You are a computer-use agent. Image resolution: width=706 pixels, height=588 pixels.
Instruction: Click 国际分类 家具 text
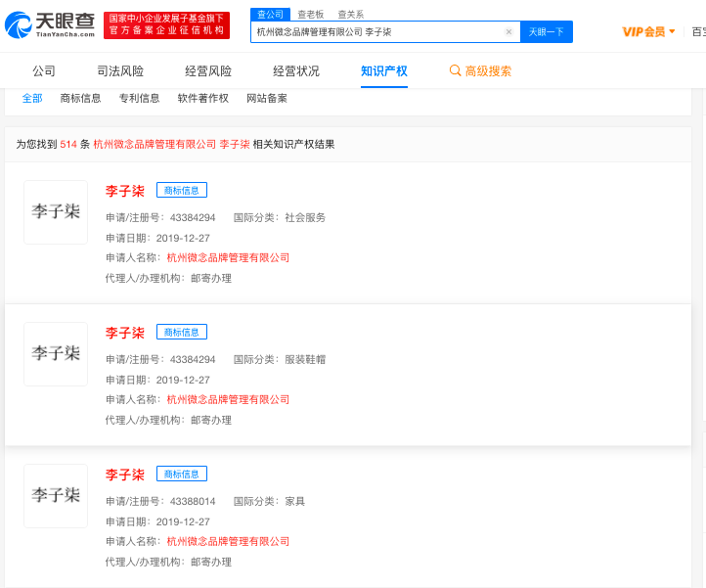click(295, 502)
